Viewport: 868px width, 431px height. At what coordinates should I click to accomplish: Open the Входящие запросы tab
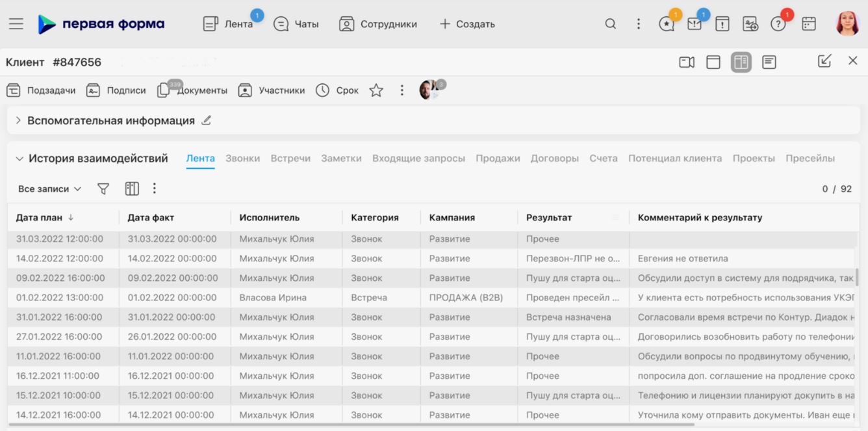[418, 159]
